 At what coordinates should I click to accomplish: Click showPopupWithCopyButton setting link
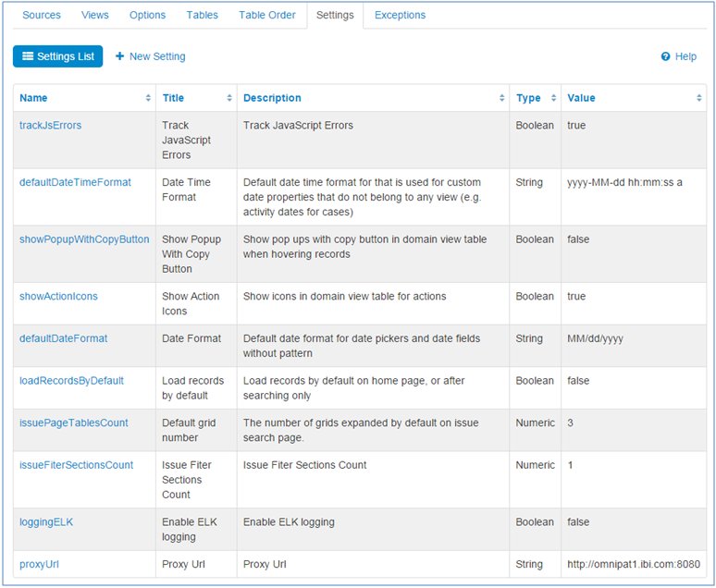pyautogui.click(x=84, y=239)
